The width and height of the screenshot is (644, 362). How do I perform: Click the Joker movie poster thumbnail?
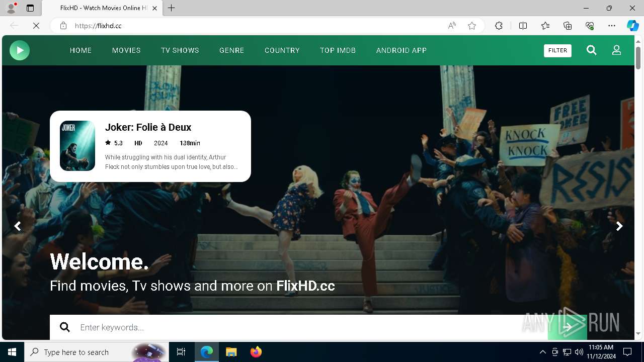coord(77,146)
